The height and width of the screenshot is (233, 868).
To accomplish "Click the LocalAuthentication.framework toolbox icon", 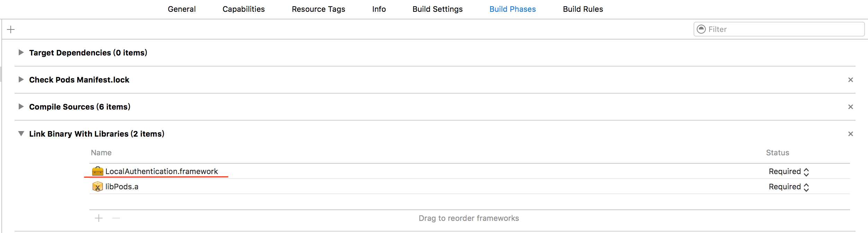I will point(98,171).
